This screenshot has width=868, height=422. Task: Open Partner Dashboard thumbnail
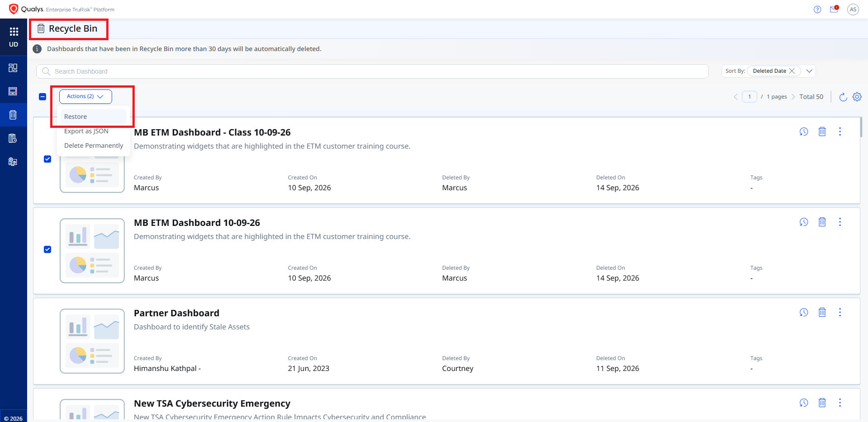(x=92, y=341)
